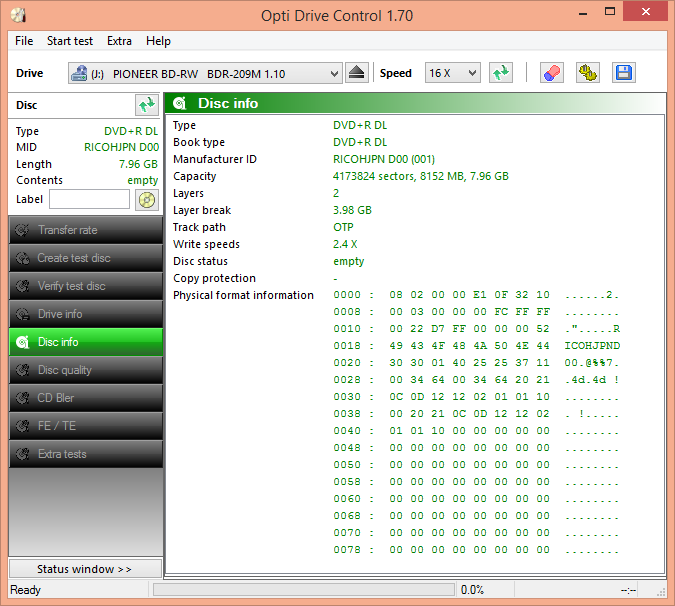Viewport: 675px width, 606px height.
Task: Open the options settings gears icon
Action: click(x=588, y=73)
